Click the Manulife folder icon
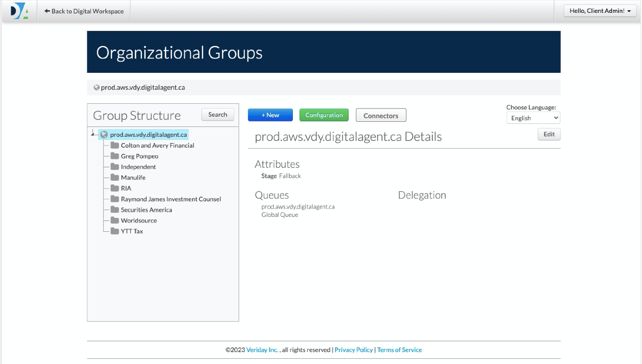642x364 pixels. pyautogui.click(x=115, y=178)
